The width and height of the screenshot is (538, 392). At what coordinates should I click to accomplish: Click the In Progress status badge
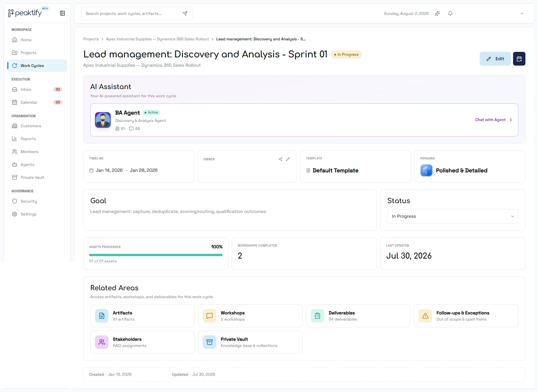(x=346, y=54)
